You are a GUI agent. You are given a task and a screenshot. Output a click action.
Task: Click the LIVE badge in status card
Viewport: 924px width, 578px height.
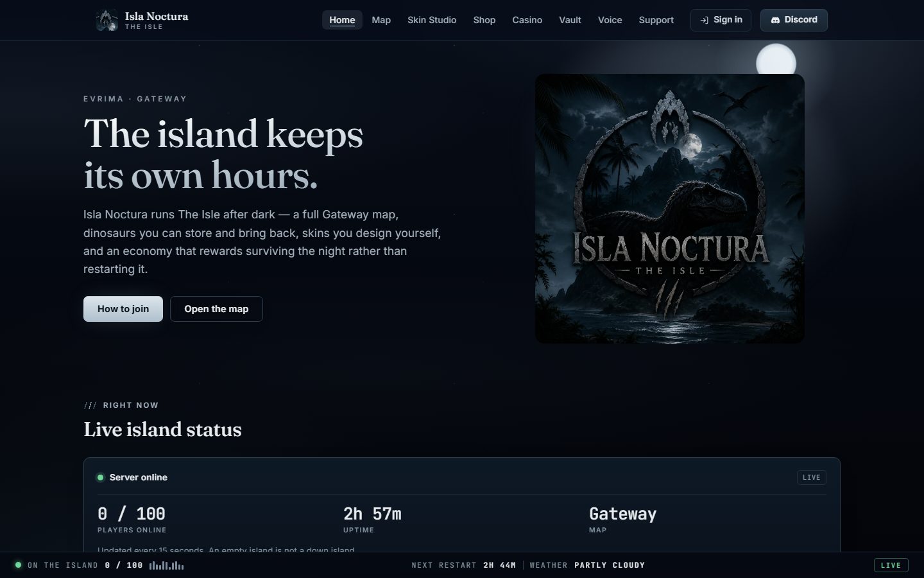[x=812, y=477]
